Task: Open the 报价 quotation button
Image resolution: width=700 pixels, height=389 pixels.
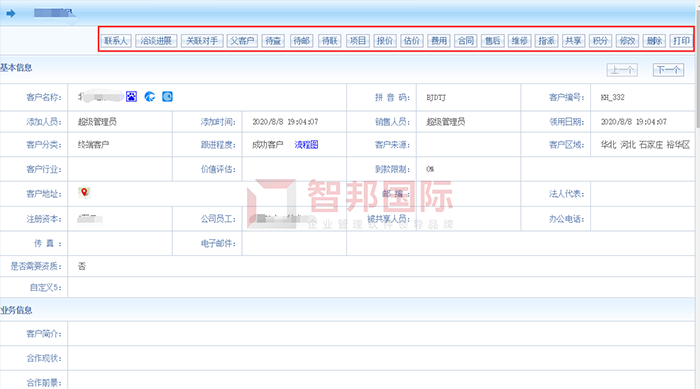Action: (384, 41)
